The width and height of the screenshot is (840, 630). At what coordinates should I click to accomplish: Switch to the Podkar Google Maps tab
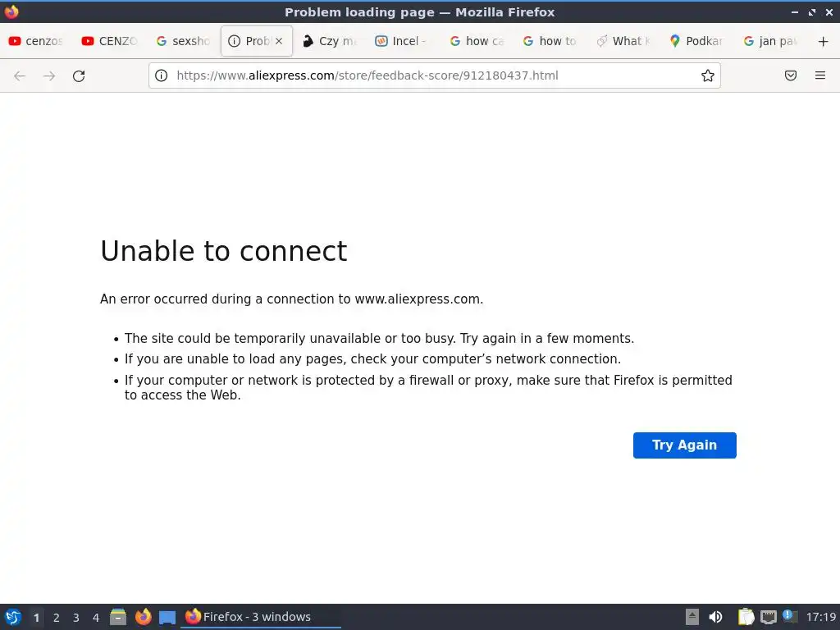(696, 41)
